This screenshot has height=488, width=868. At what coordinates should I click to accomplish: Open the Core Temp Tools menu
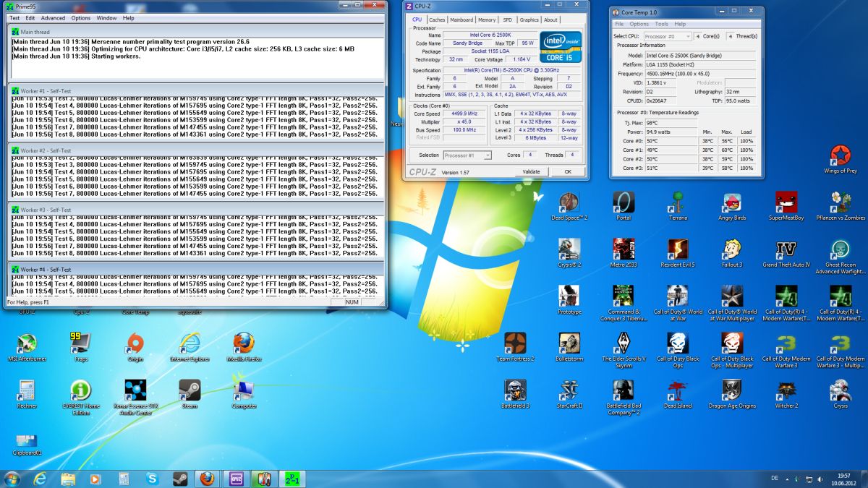point(662,24)
